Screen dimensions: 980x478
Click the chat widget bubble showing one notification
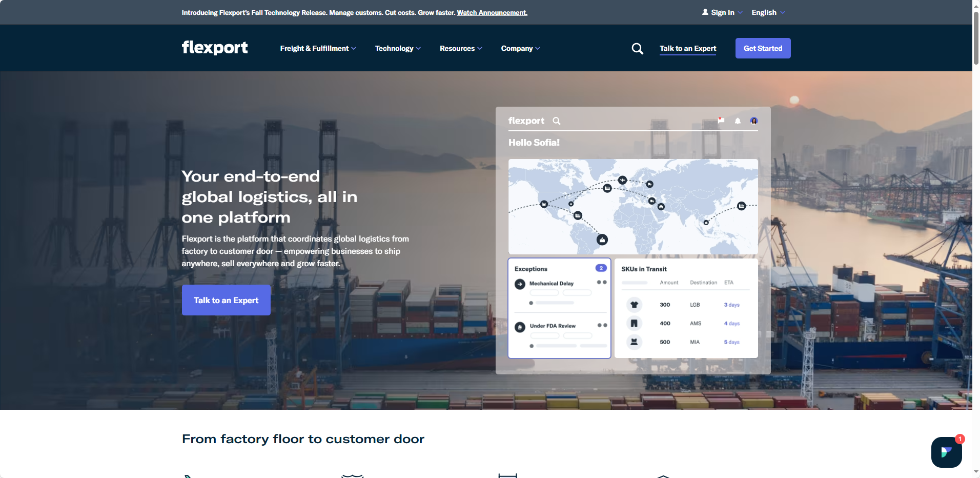pyautogui.click(x=946, y=452)
